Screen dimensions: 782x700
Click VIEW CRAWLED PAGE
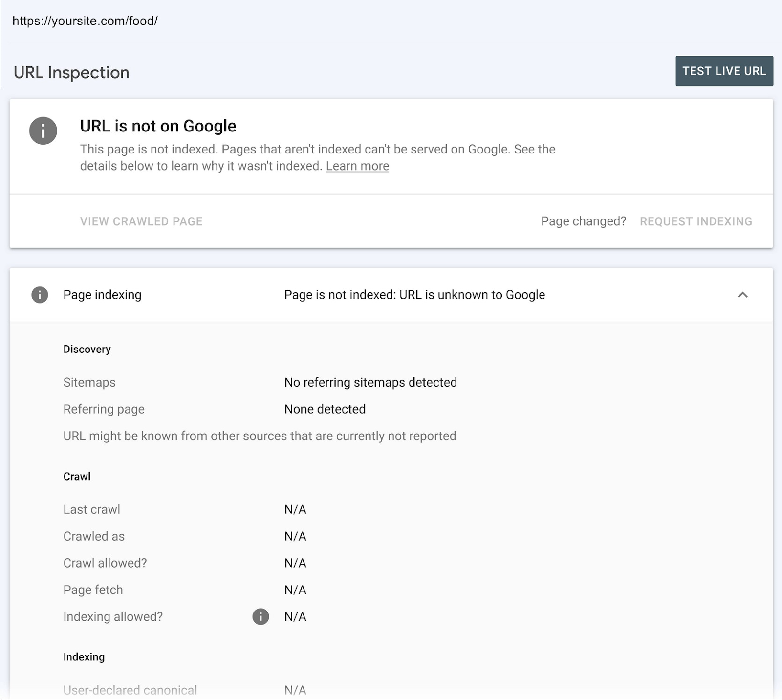(x=141, y=221)
